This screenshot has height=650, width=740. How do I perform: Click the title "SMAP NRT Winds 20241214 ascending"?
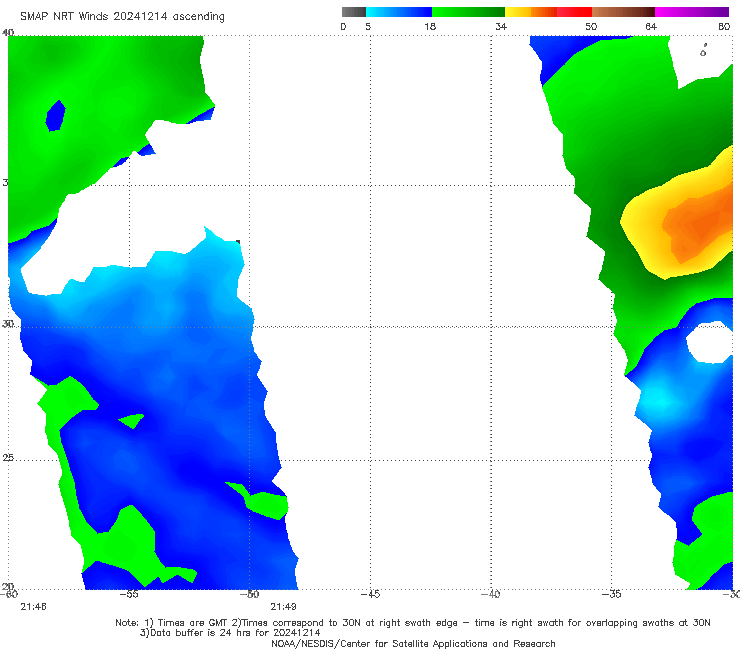[122, 16]
